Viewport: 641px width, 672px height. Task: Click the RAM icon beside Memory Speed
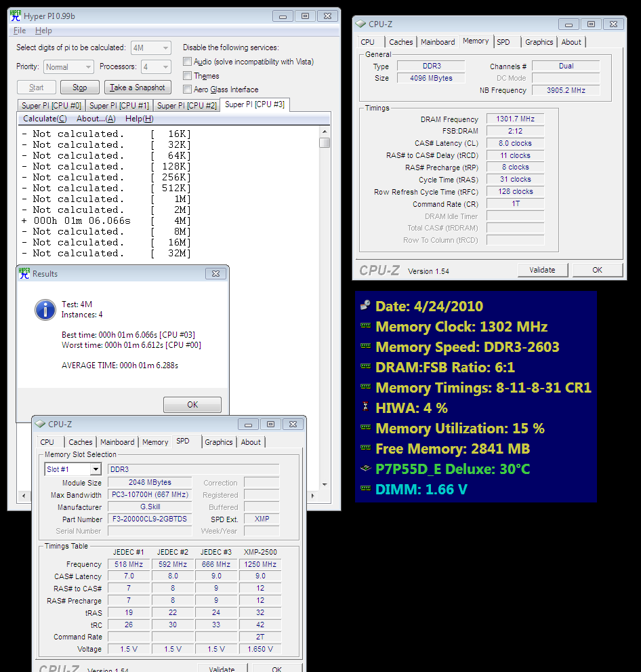(x=365, y=346)
